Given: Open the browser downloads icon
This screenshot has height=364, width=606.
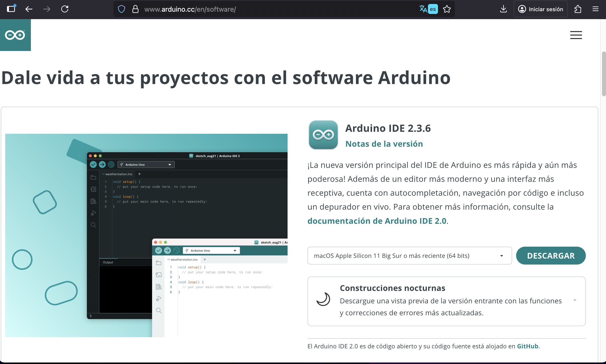Looking at the screenshot, I should [x=503, y=9].
